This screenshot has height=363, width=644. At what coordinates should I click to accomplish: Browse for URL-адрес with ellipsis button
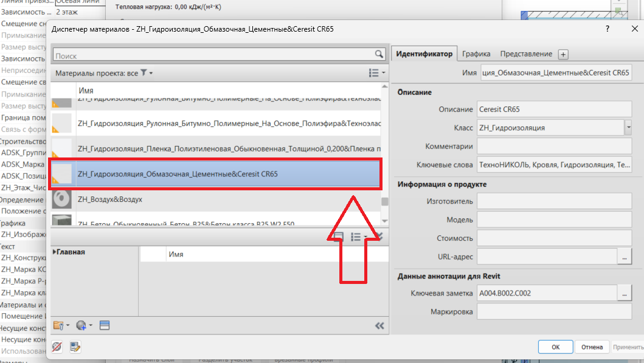pyautogui.click(x=625, y=257)
